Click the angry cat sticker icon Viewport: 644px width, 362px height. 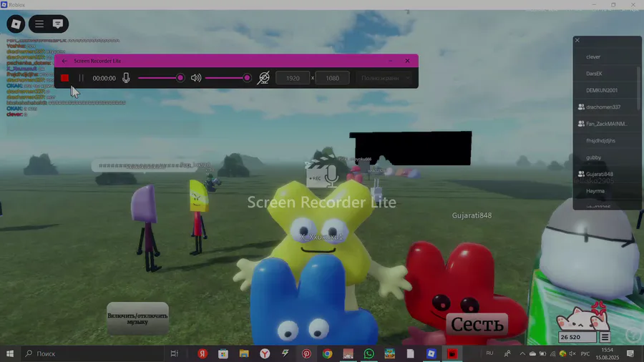[x=583, y=316]
